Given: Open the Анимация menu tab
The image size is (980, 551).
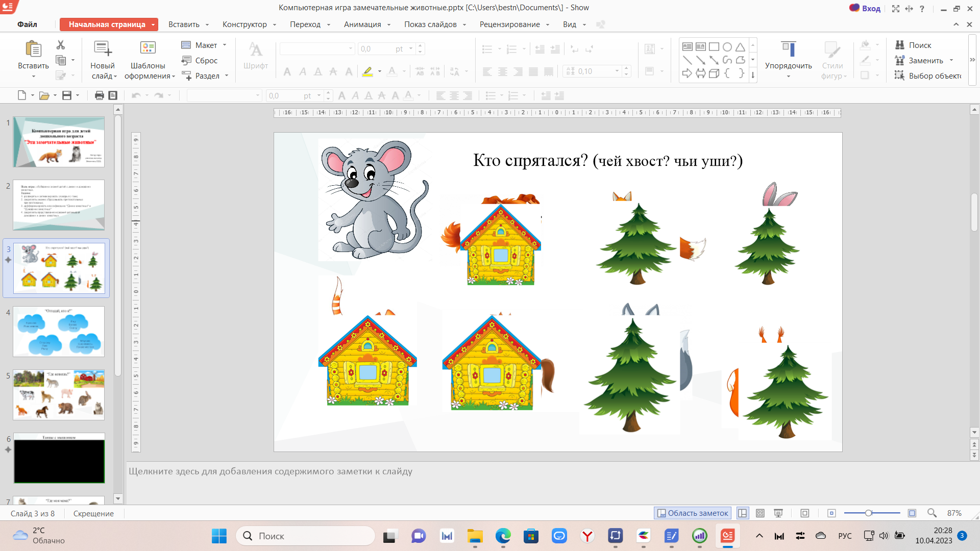Looking at the screenshot, I should click(x=362, y=24).
